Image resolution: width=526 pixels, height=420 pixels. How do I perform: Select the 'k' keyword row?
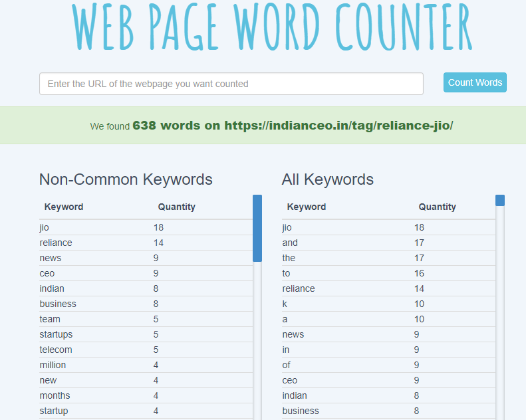point(388,304)
